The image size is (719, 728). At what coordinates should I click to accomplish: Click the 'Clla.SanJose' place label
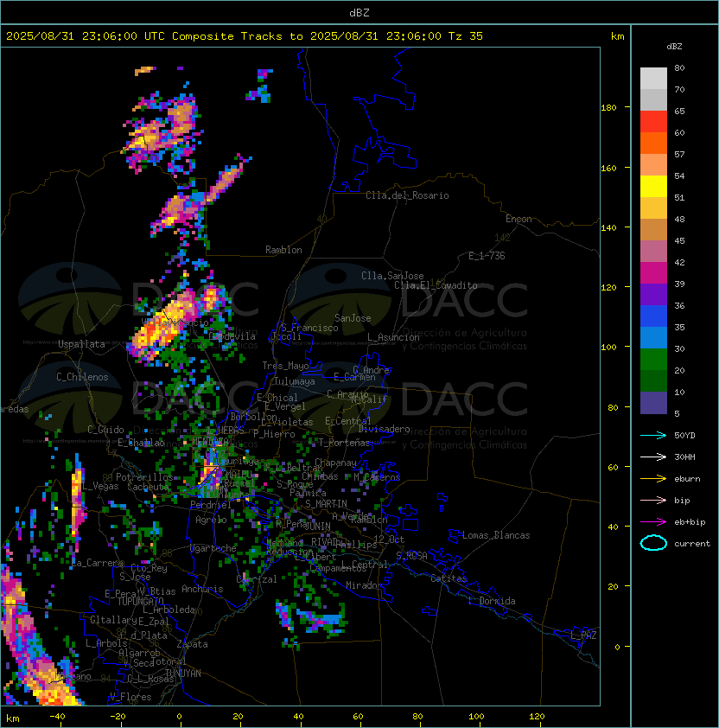click(392, 276)
